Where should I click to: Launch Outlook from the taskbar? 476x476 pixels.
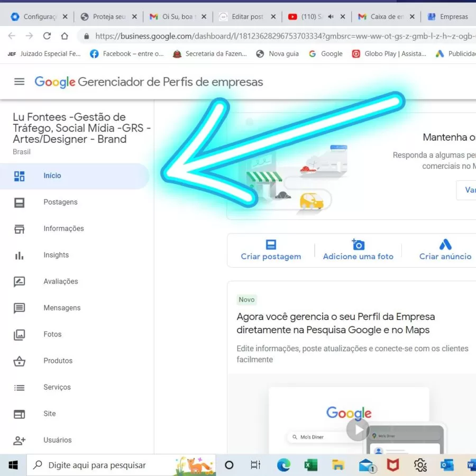pos(447,465)
